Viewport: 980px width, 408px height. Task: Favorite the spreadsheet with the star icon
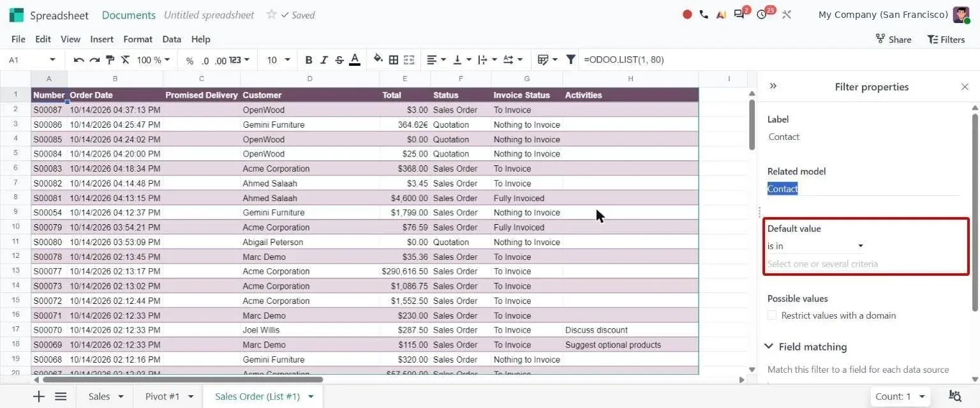point(271,15)
